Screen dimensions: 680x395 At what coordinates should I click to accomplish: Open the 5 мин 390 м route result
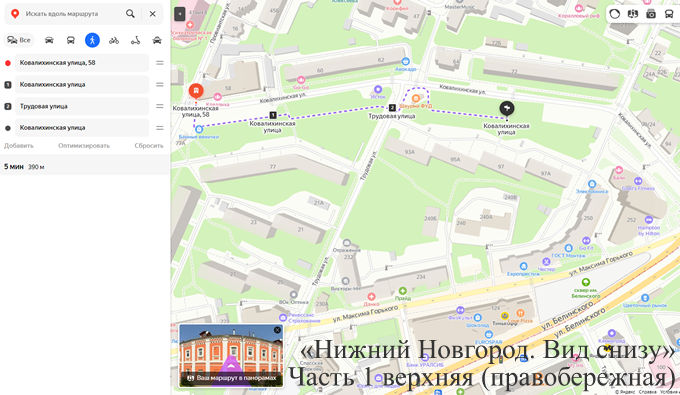85,166
